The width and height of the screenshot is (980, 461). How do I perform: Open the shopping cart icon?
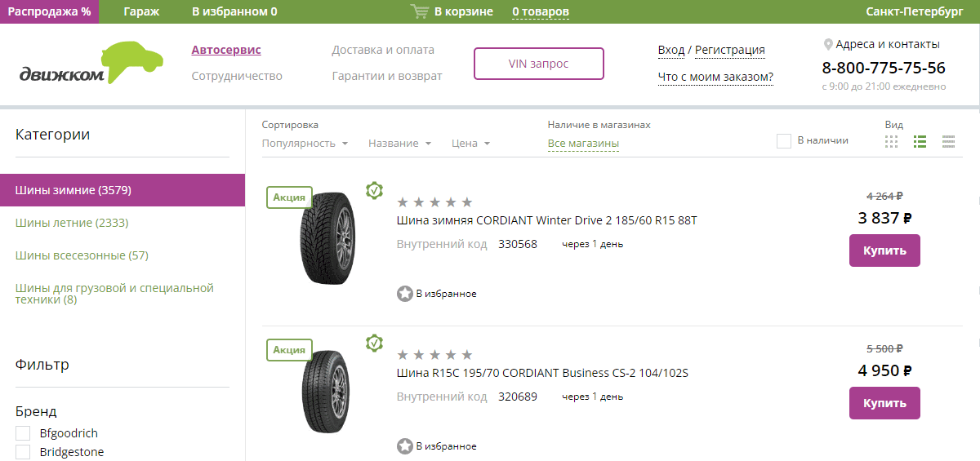click(420, 11)
